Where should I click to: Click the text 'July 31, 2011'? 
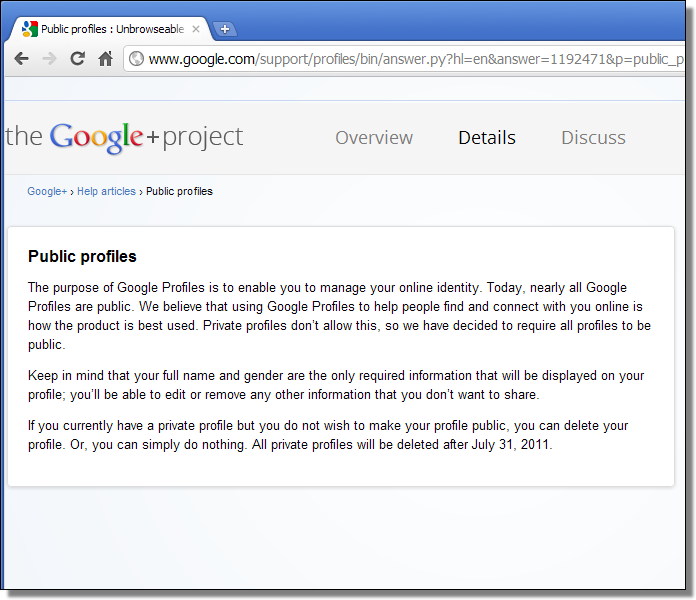point(510,444)
